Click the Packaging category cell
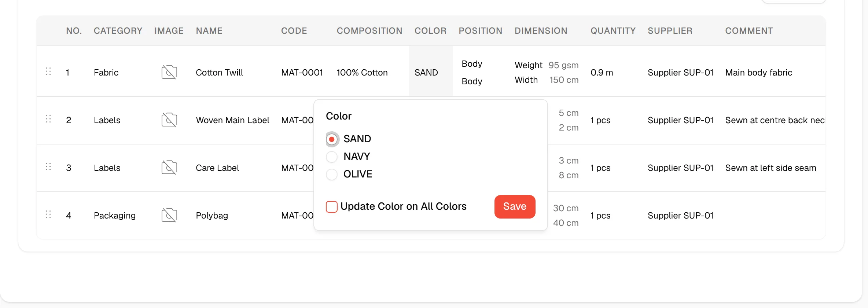The image size is (868, 308). point(115,216)
